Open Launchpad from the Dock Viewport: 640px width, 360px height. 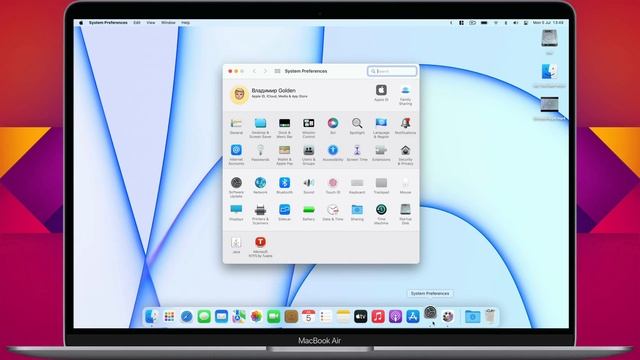point(169,316)
